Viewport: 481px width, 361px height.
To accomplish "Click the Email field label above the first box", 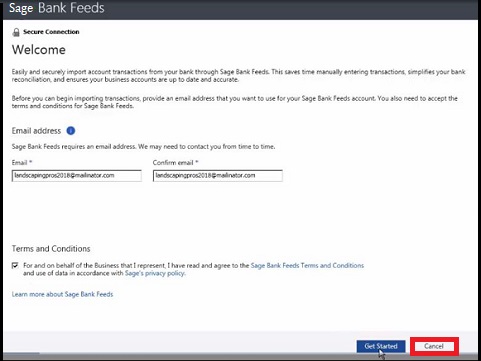I will (22, 163).
